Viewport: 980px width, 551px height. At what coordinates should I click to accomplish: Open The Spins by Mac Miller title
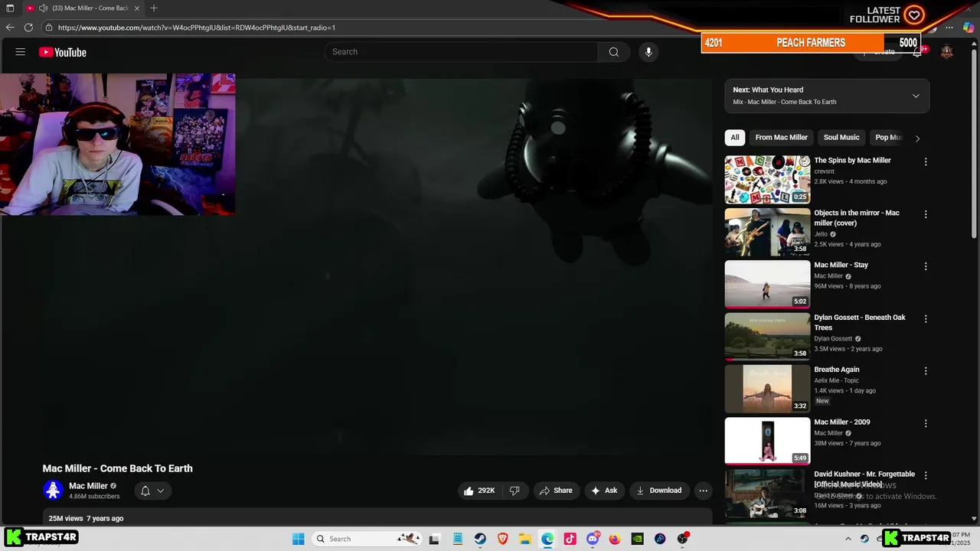pos(852,161)
